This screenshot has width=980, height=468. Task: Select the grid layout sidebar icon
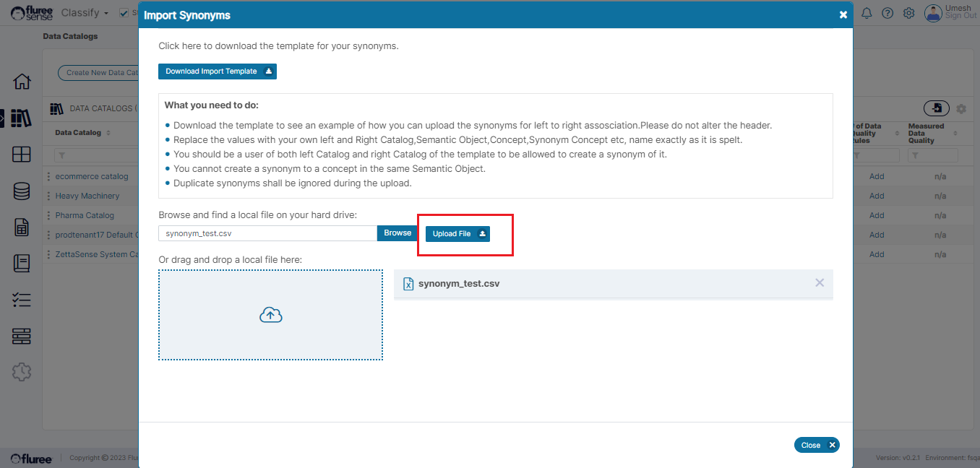point(22,154)
